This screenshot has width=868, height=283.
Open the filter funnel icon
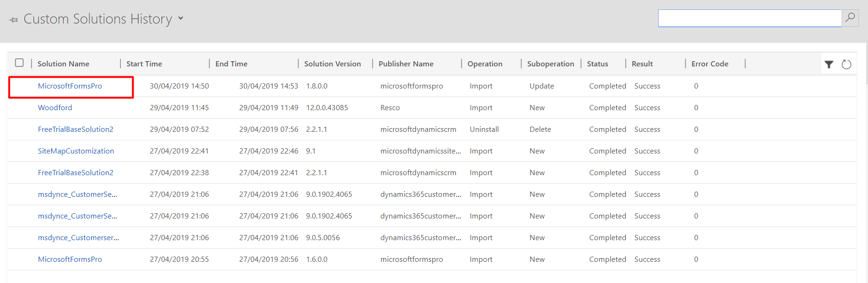[829, 65]
